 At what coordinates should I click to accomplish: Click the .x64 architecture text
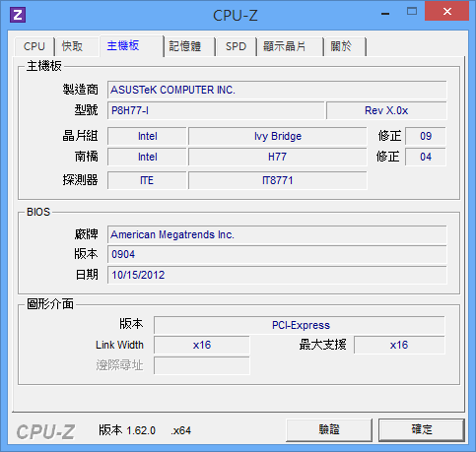(x=180, y=430)
